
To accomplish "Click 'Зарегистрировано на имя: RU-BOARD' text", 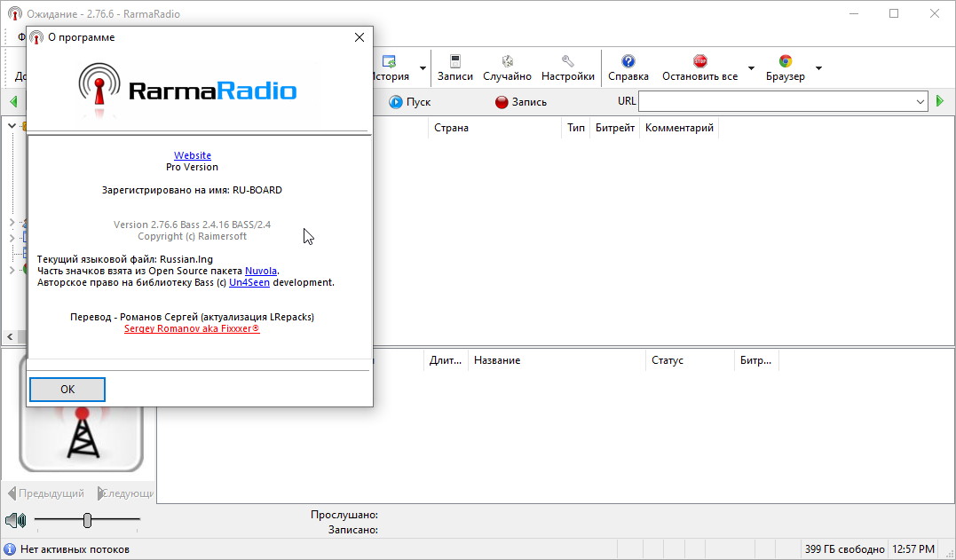I will 192,190.
